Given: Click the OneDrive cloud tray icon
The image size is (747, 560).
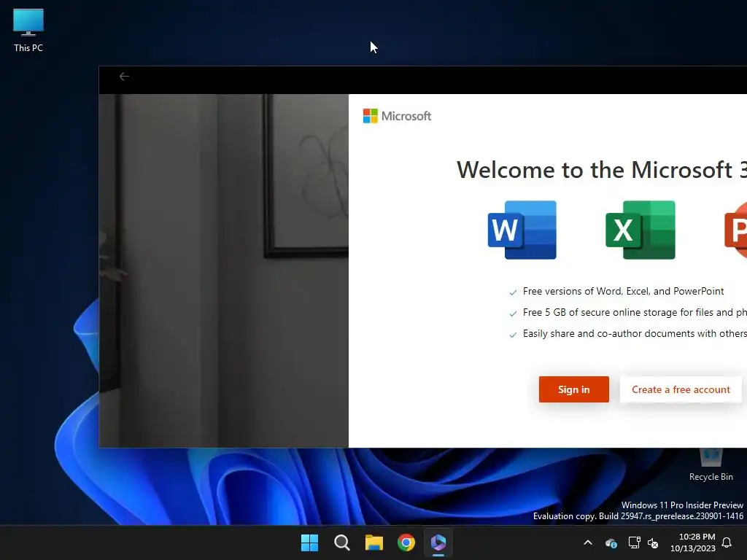Looking at the screenshot, I should 611,542.
